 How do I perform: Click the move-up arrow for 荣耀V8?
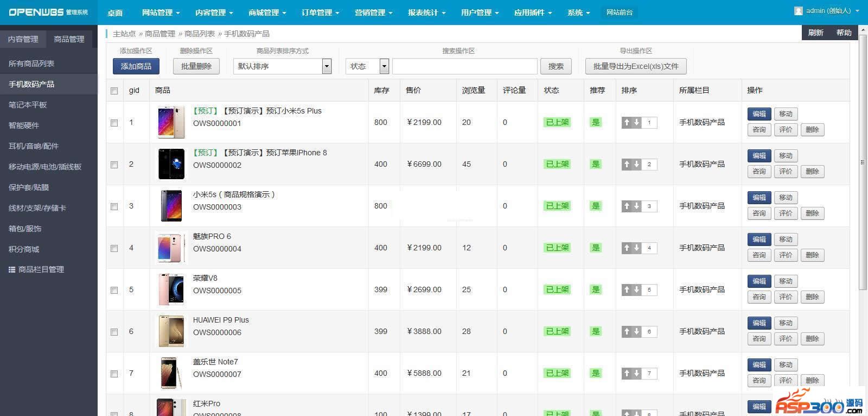627,290
